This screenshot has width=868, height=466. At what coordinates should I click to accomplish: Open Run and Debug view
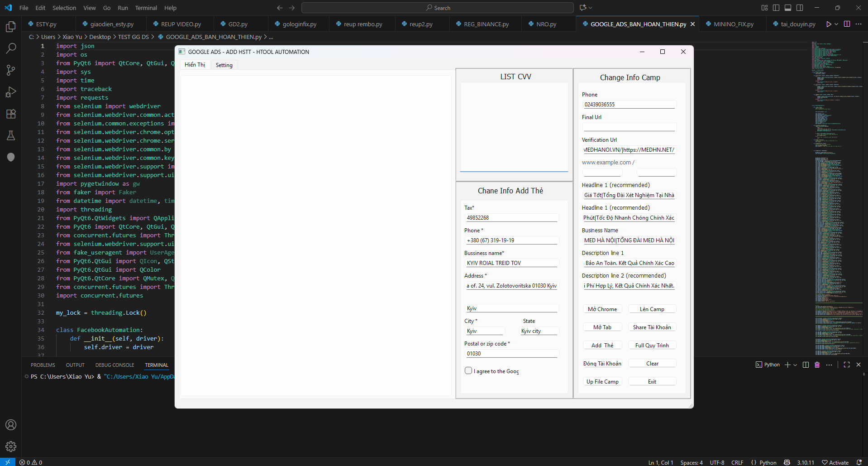point(11,92)
